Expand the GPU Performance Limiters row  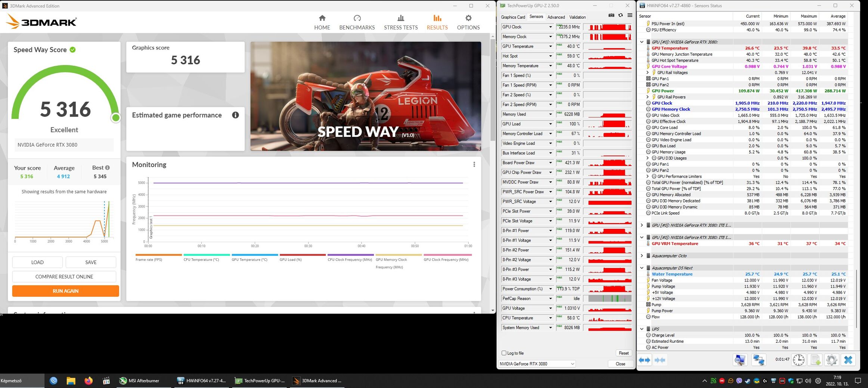(648, 176)
